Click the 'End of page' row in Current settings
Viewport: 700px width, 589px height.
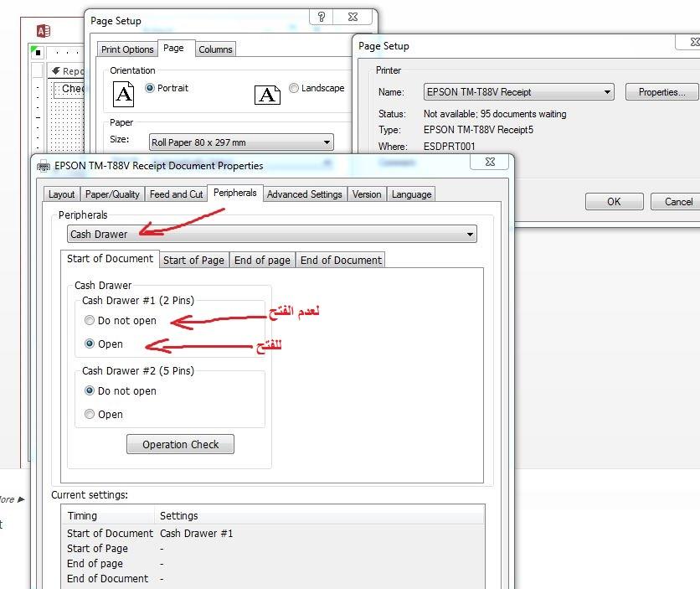273,564
